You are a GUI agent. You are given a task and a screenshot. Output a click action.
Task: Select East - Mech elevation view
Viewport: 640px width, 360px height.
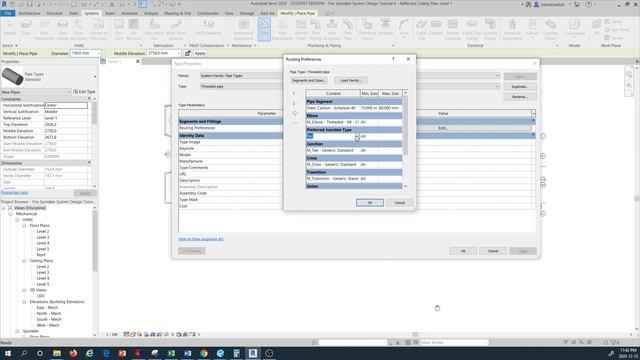pyautogui.click(x=47, y=308)
